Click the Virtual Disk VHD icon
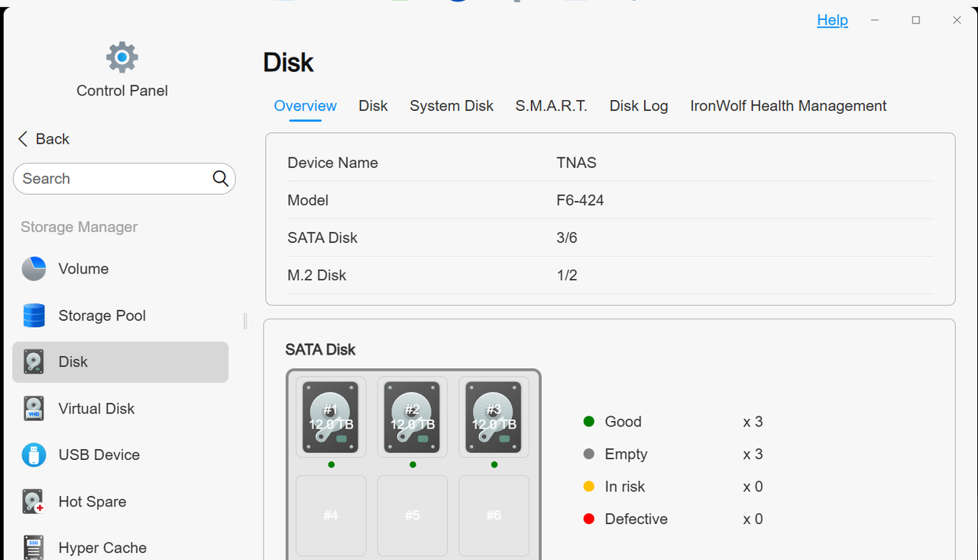Viewport: 978px width, 560px height. pyautogui.click(x=34, y=409)
